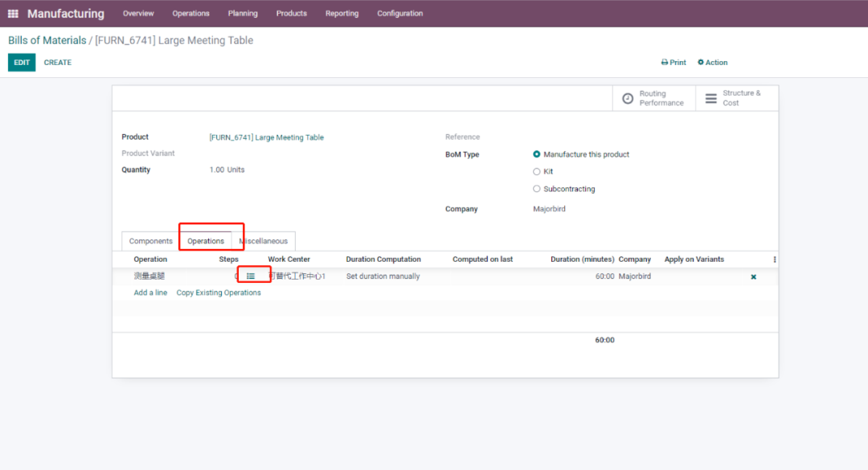This screenshot has width=868, height=470.
Task: Choose the Subcontracting BoM type
Action: [x=537, y=190]
